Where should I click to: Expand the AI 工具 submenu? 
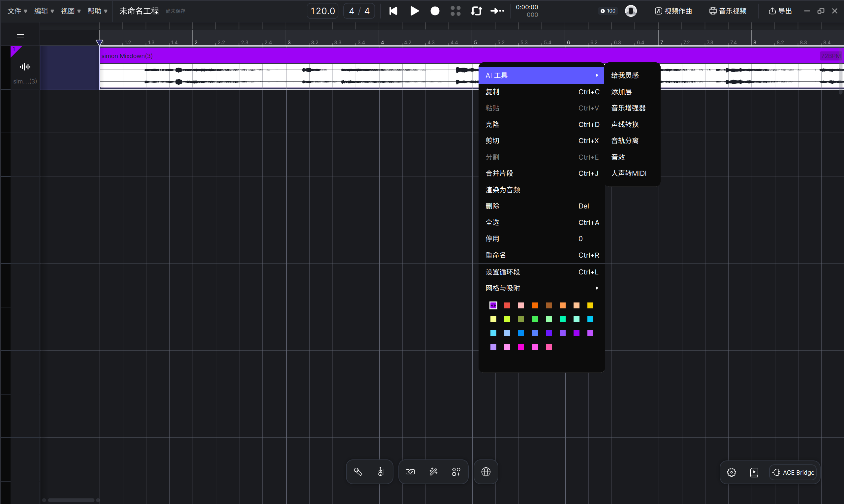click(x=542, y=76)
